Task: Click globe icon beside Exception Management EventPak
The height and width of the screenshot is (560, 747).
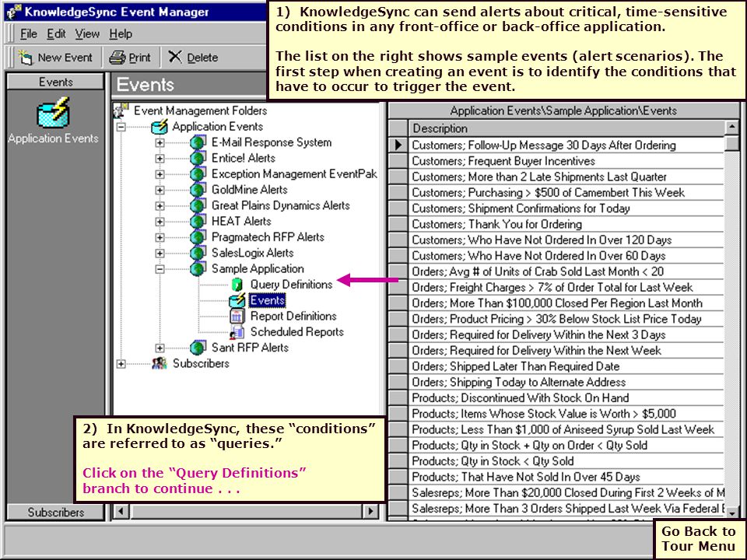Action: pyautogui.click(x=198, y=173)
